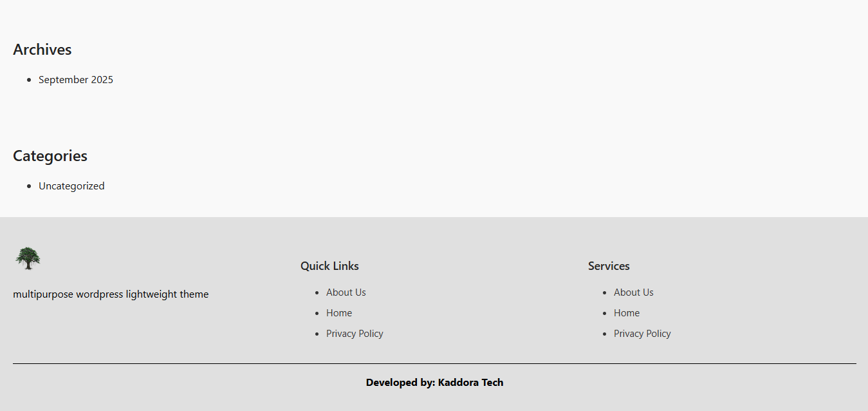Open the September 2025 archive link
This screenshot has width=868, height=411.
(x=75, y=80)
